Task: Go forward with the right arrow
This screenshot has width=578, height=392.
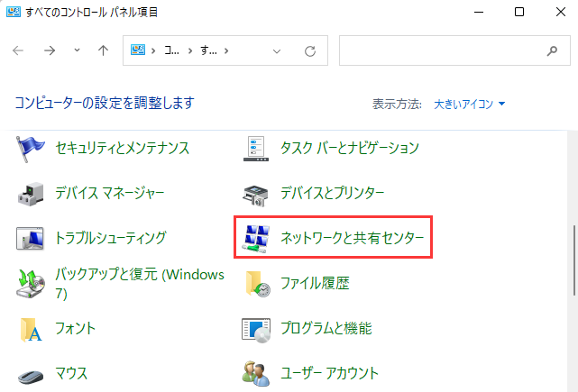Action: (50, 50)
